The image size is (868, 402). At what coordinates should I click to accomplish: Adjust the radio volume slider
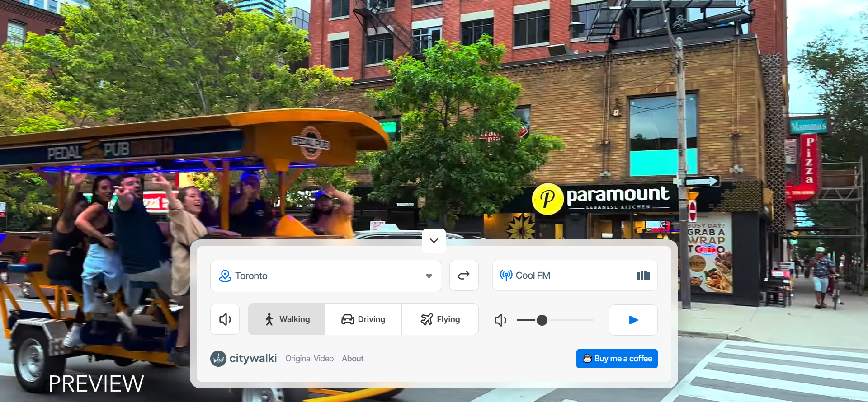coord(555,320)
